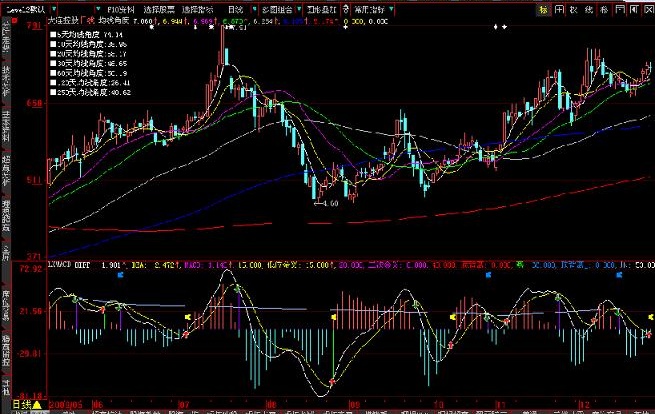Image resolution: width=655 pixels, height=414 pixels.
Task: Toggle the 30天均线角度 checkbox
Action: 53,63
